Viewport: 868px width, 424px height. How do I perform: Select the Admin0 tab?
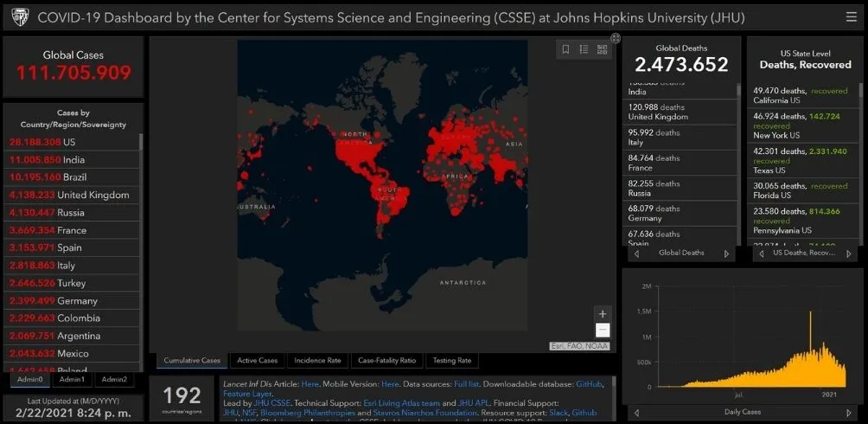click(30, 379)
